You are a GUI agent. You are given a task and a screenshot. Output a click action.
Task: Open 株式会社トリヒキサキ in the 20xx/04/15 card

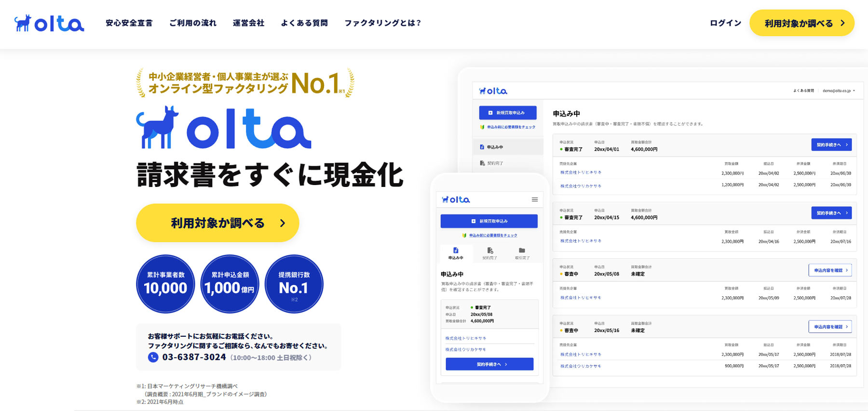pyautogui.click(x=581, y=241)
